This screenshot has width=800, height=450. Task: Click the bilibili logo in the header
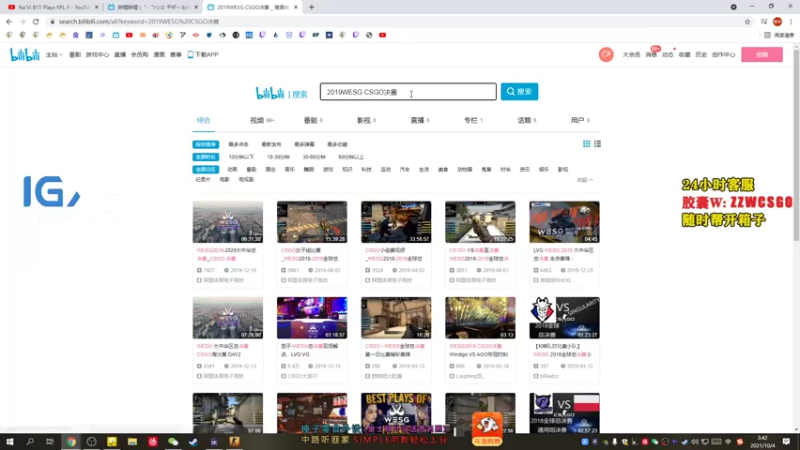24,55
